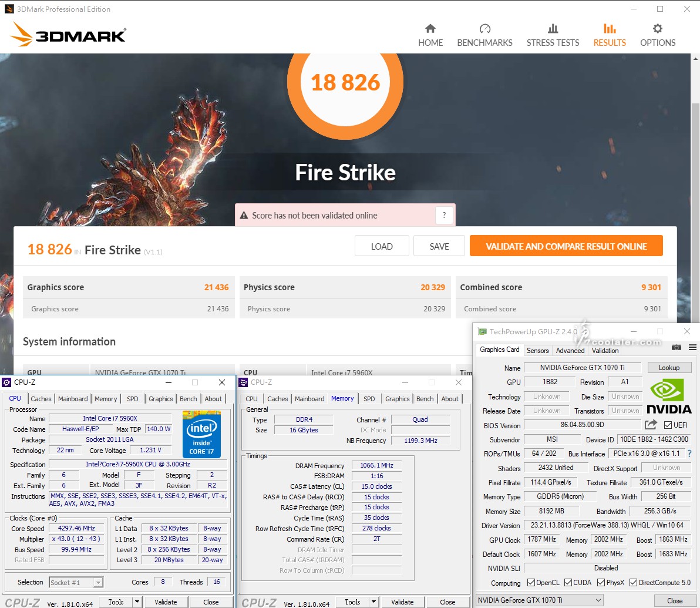Click GPU-Z screenshot camera icon
The height and width of the screenshot is (608, 700).
pos(677,347)
